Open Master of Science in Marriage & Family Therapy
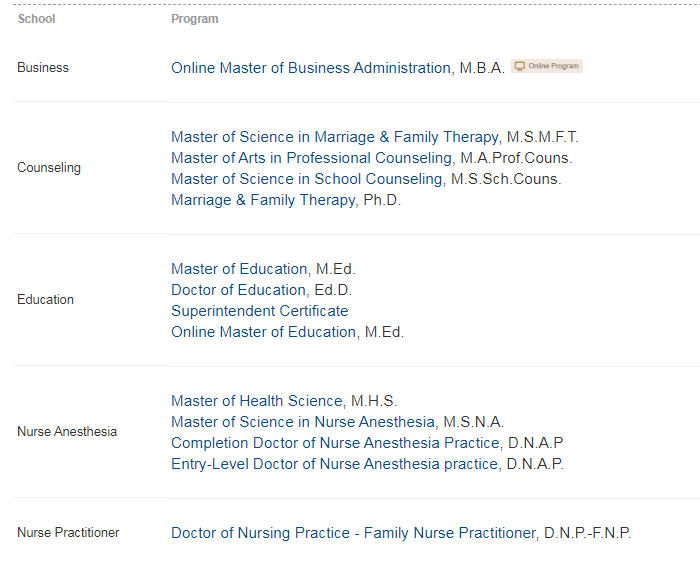This screenshot has height=561, width=700. pos(375,137)
